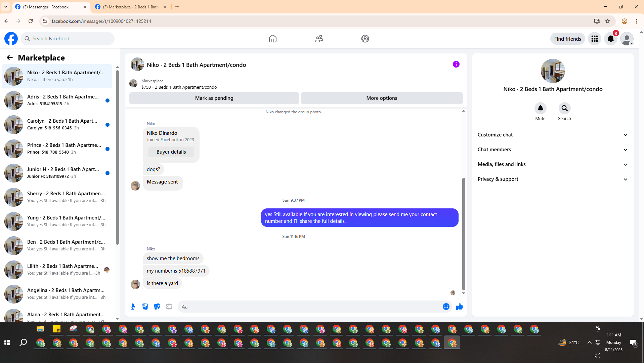The image size is (644, 363).
Task: Open the purple conversation information icon
Action: [x=456, y=64]
